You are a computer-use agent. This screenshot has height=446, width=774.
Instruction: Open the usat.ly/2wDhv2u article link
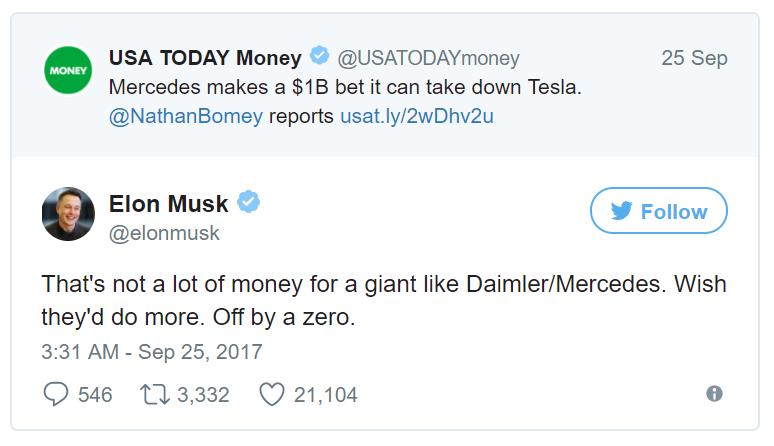417,115
